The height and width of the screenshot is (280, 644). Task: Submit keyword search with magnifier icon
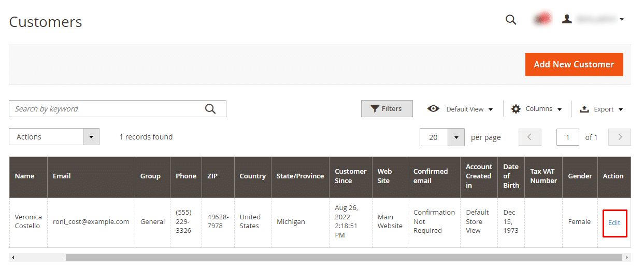tap(210, 109)
